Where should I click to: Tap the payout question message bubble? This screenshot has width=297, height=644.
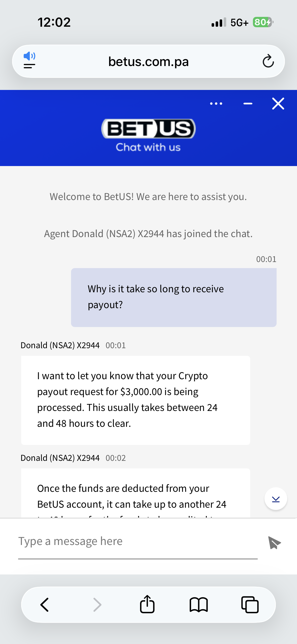pos(174,297)
